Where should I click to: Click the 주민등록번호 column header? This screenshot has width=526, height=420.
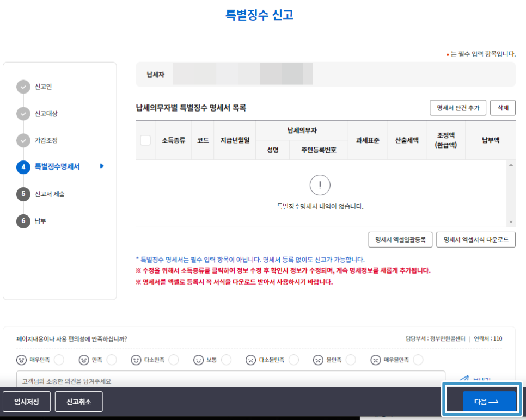pos(319,150)
